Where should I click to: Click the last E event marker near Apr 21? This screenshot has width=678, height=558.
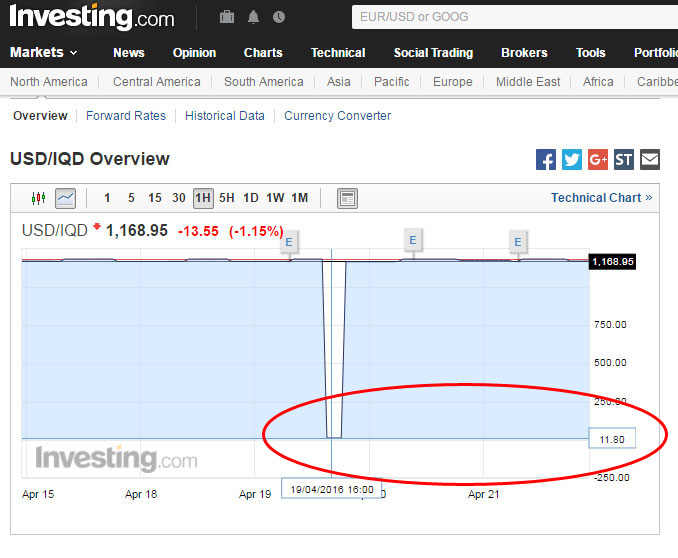click(x=518, y=242)
